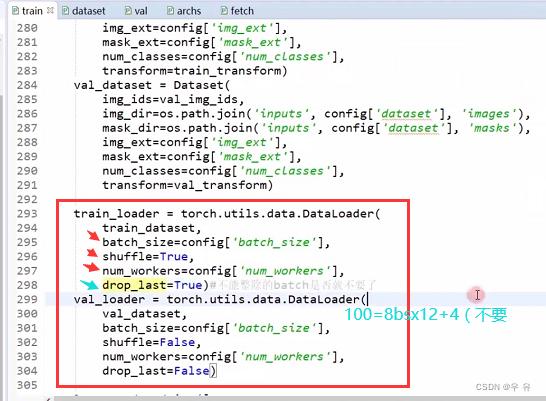Select the archs tab
The width and height of the screenshot is (546, 401).
(x=184, y=11)
